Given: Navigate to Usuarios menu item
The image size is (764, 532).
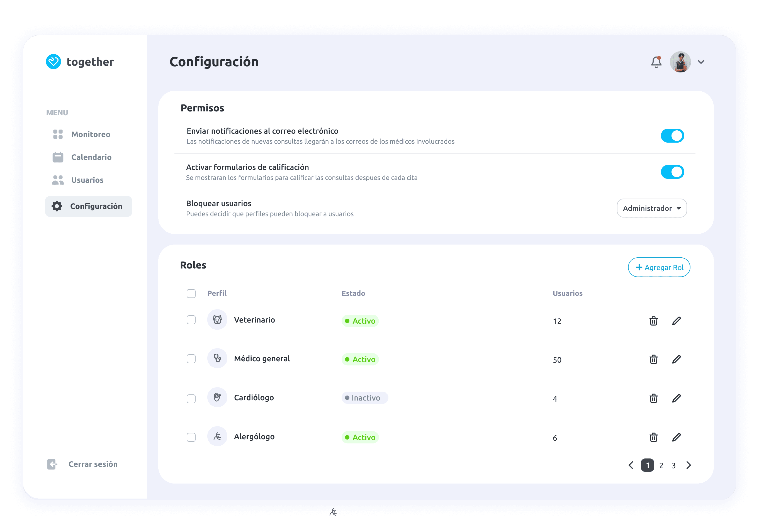Looking at the screenshot, I should point(87,180).
